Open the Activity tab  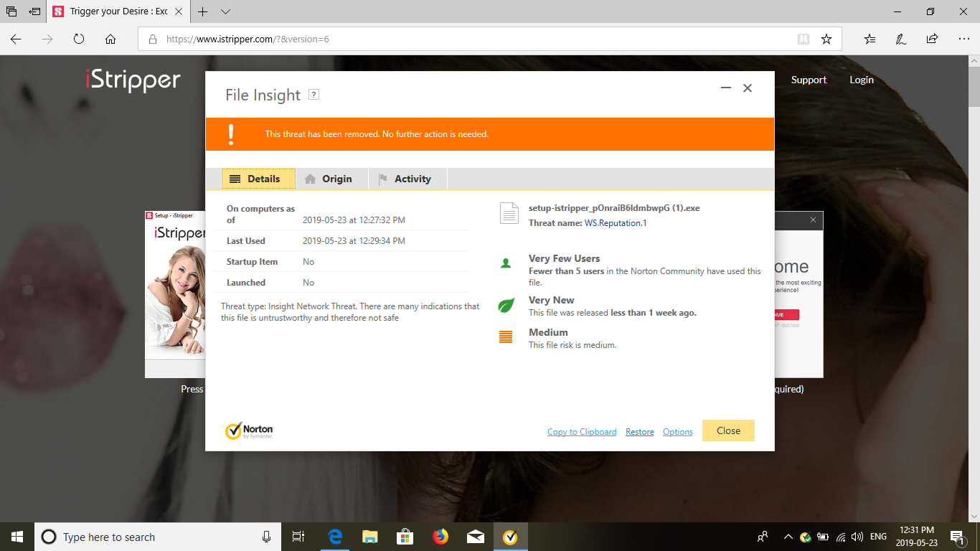click(x=407, y=179)
